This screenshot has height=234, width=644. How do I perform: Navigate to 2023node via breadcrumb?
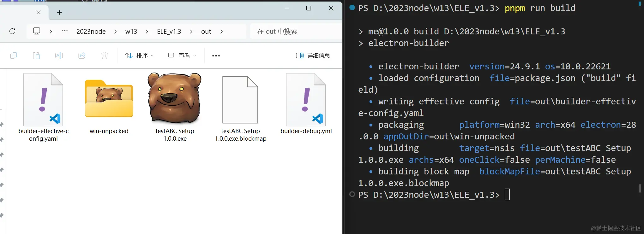coord(91,31)
